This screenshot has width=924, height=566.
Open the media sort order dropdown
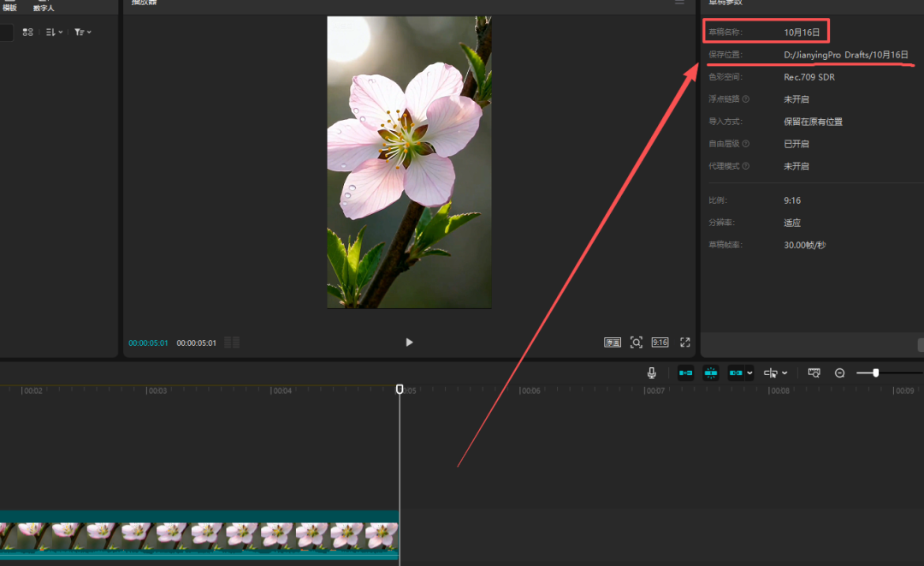coord(54,32)
